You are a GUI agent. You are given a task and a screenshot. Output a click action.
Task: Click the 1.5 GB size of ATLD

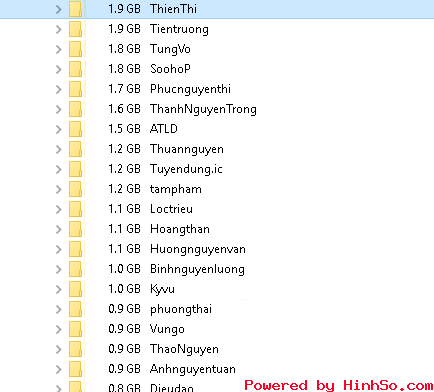click(x=124, y=129)
